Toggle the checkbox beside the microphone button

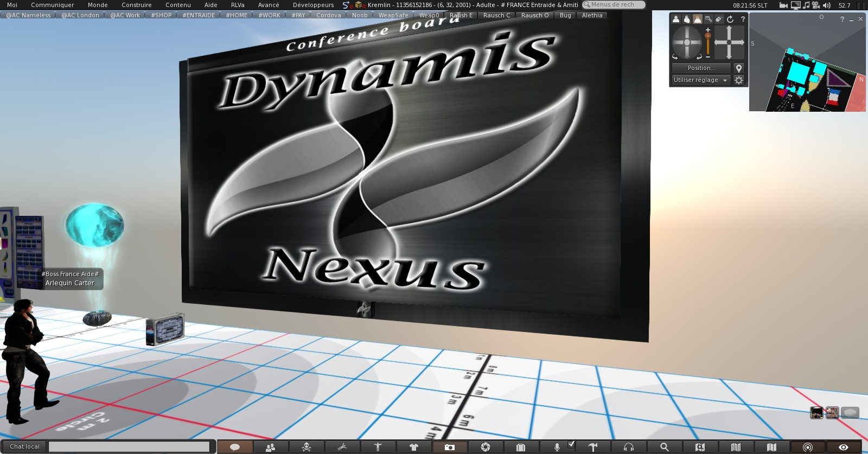(x=571, y=444)
